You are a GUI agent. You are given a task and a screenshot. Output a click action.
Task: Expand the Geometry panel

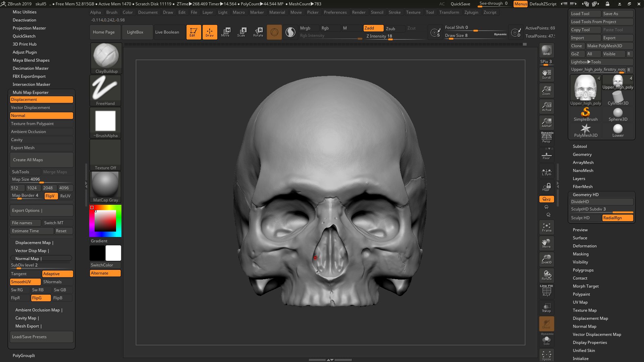582,154
